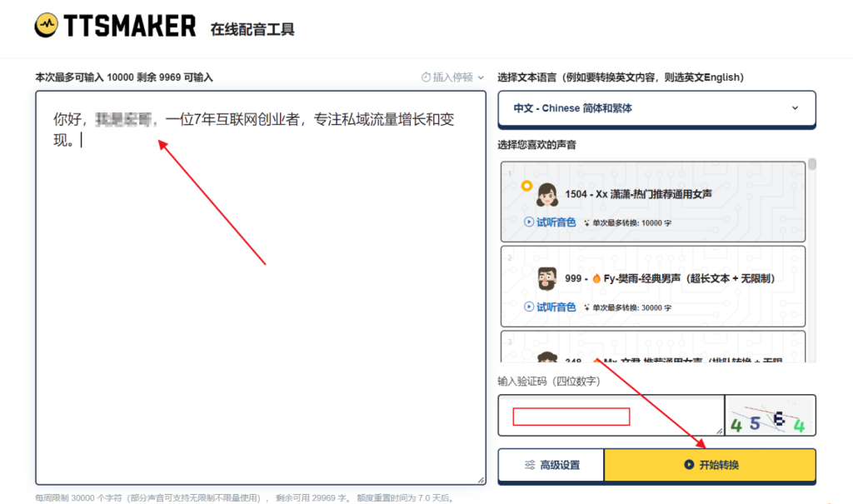Refresh the 4564 captcha image
The width and height of the screenshot is (853, 504).
(770, 416)
